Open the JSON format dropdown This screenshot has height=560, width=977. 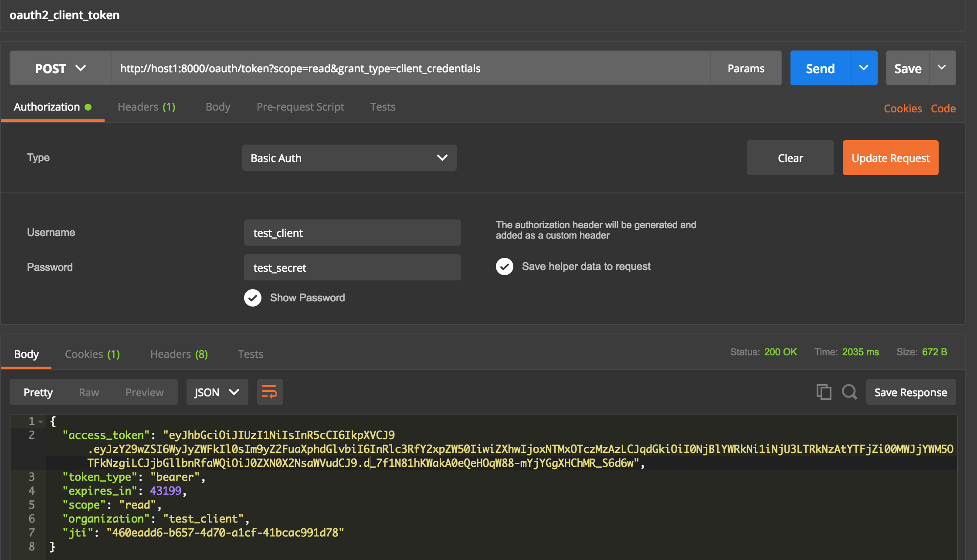tap(217, 392)
